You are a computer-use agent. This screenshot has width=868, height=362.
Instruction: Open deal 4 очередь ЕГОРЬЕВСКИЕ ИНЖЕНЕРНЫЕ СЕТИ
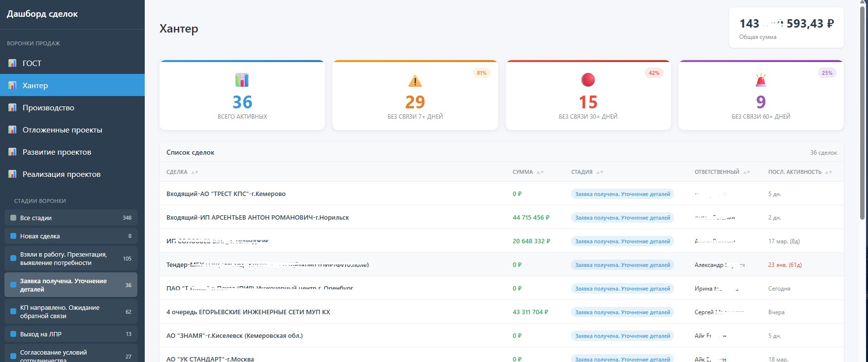click(x=248, y=312)
